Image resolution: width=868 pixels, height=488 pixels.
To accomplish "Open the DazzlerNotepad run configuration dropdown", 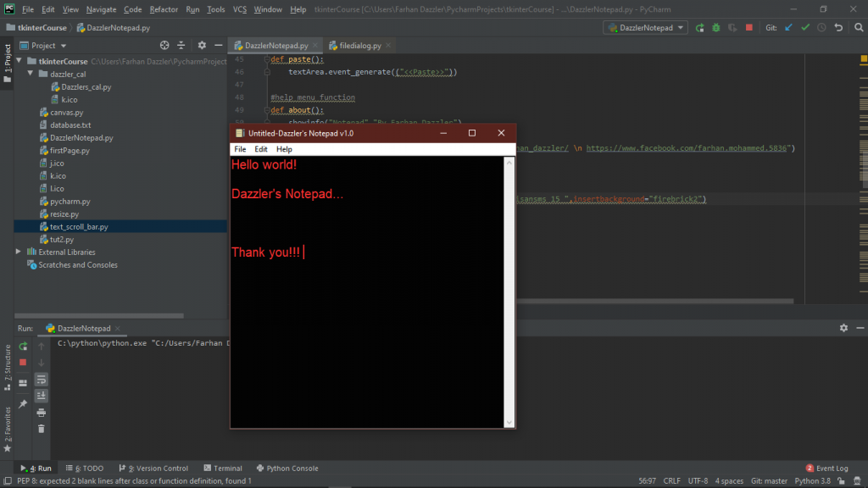I will click(645, 28).
